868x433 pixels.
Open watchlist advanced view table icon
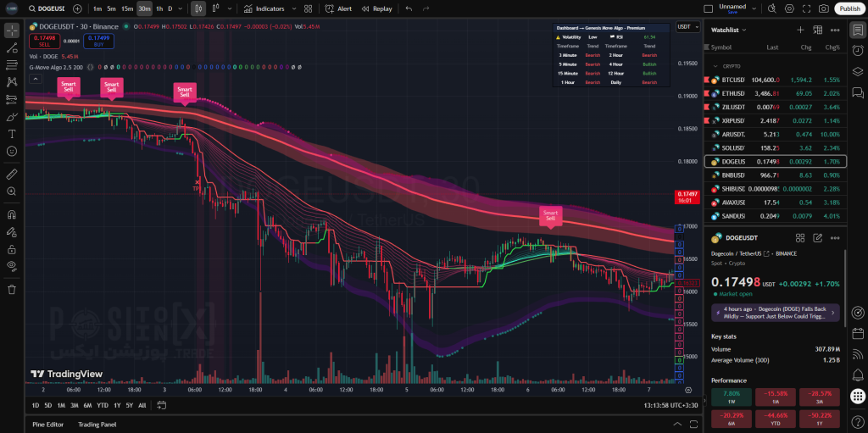click(818, 30)
